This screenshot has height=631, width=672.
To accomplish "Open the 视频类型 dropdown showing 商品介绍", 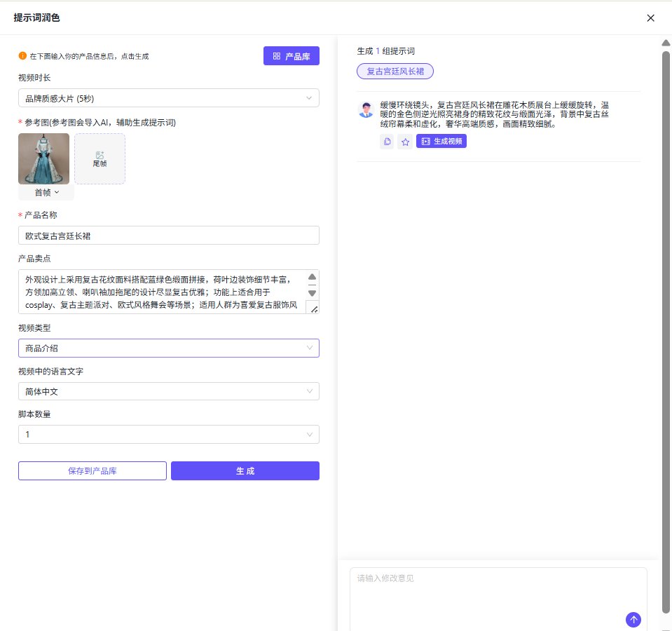I will tap(168, 348).
